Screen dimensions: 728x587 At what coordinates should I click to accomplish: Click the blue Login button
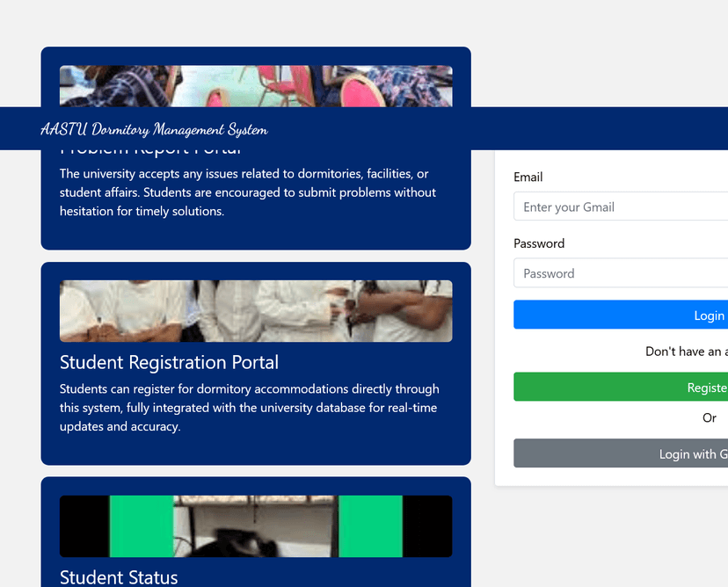[621, 315]
